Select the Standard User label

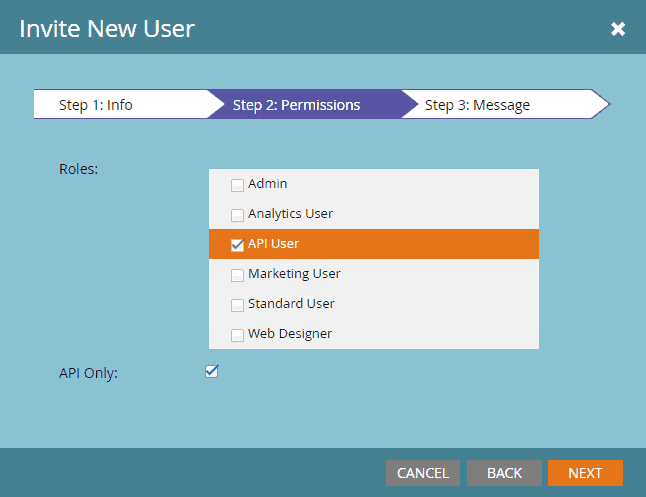pyautogui.click(x=291, y=304)
